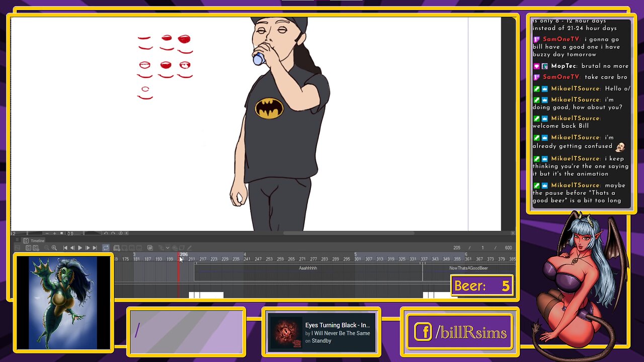Zoom out the timeline with the magnifier icon
644x362 pixels.
click(x=47, y=248)
